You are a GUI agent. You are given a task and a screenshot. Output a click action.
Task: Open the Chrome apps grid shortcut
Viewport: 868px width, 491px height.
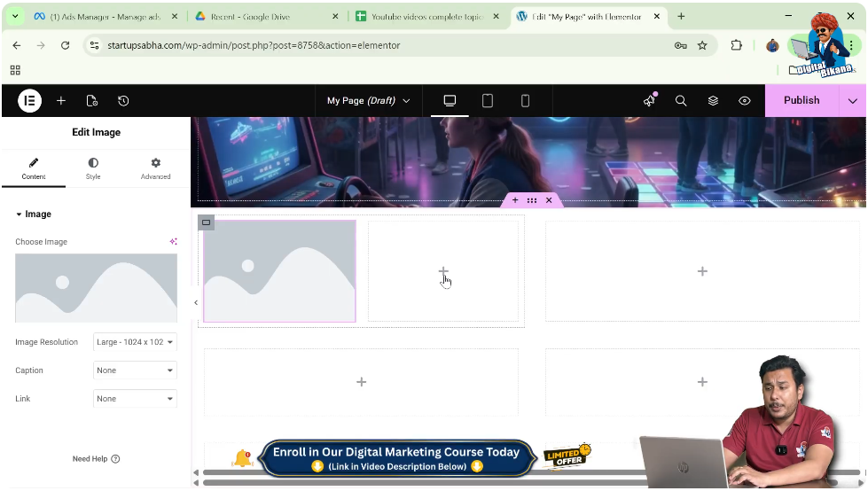15,70
